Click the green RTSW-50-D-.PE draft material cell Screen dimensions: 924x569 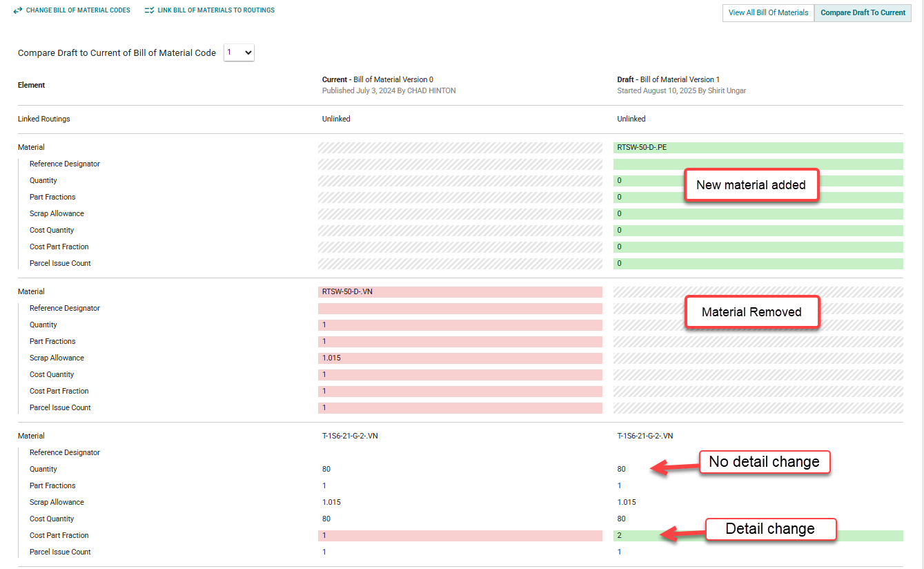pyautogui.click(x=758, y=147)
